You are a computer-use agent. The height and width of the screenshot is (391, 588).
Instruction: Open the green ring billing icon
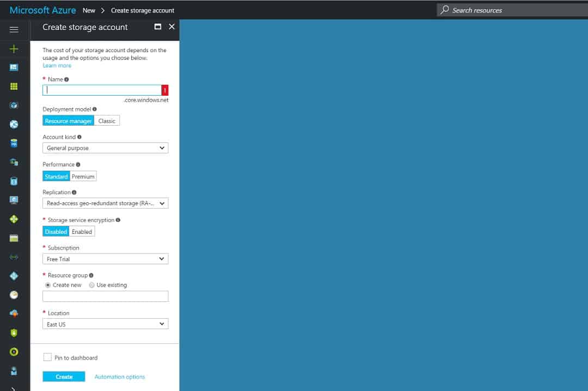click(x=14, y=352)
